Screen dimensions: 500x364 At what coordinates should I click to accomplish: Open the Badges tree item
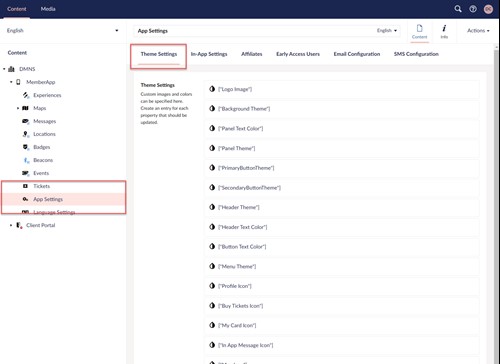click(x=42, y=147)
